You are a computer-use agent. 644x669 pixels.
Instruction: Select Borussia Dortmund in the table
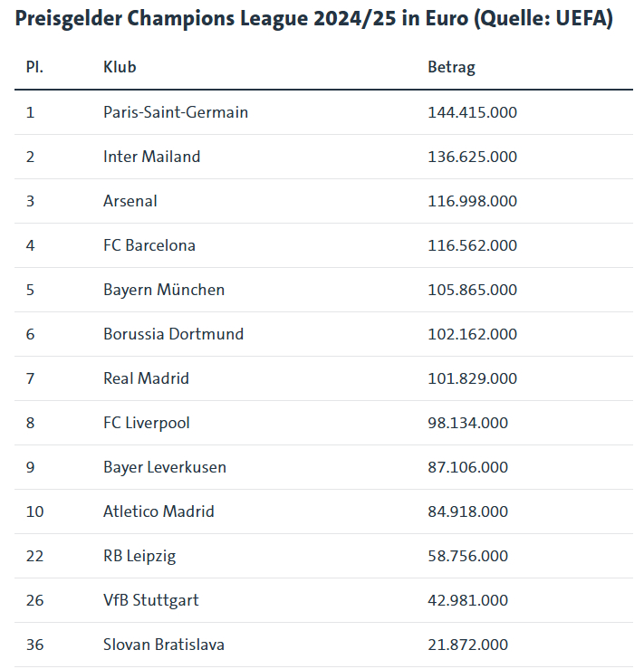click(x=173, y=334)
